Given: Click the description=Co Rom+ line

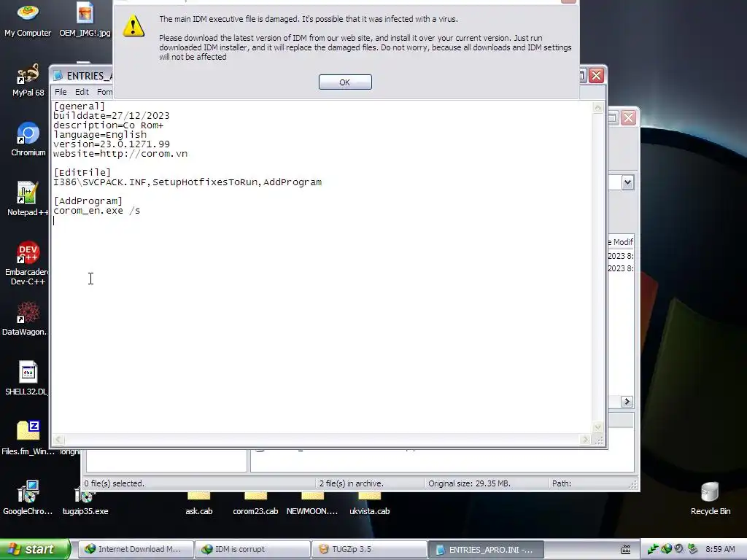Looking at the screenshot, I should tap(109, 125).
